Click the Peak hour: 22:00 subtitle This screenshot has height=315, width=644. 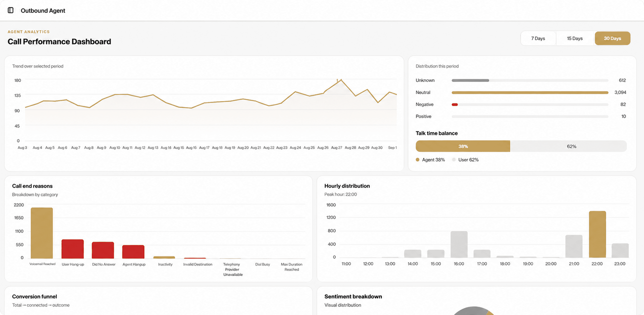340,194
